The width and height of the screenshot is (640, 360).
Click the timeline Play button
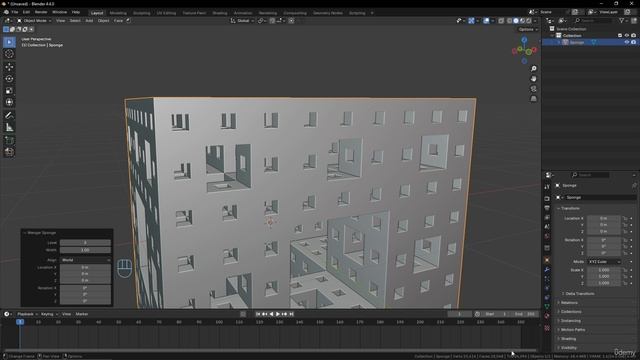coord(278,314)
